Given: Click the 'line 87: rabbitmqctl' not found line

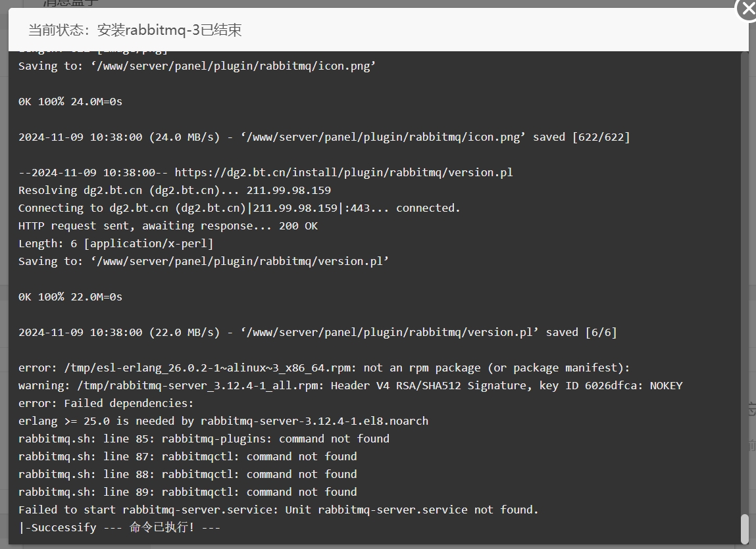Looking at the screenshot, I should [x=188, y=456].
